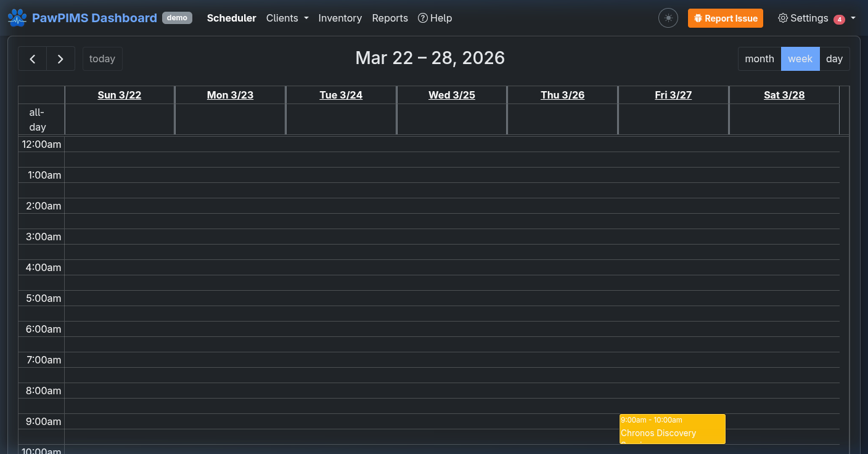
Task: Open the Mon 3/23 day header
Action: point(230,95)
